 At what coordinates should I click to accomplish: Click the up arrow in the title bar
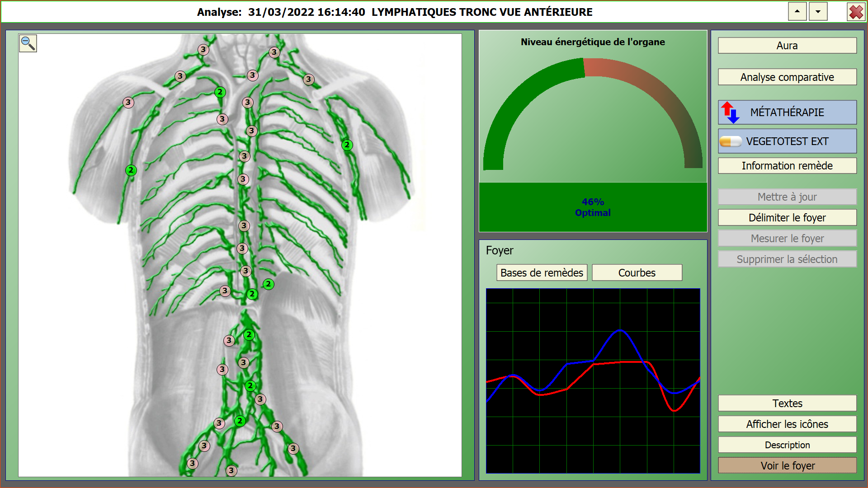tap(797, 12)
